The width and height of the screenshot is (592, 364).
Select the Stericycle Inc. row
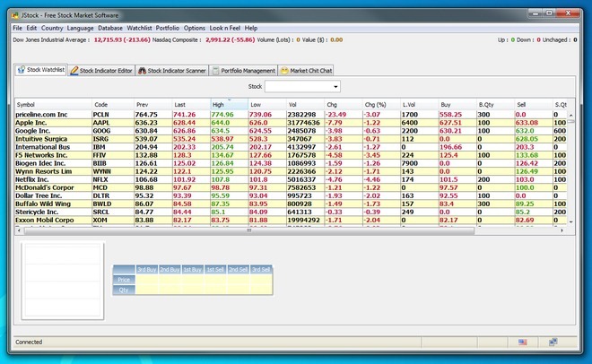click(291, 212)
